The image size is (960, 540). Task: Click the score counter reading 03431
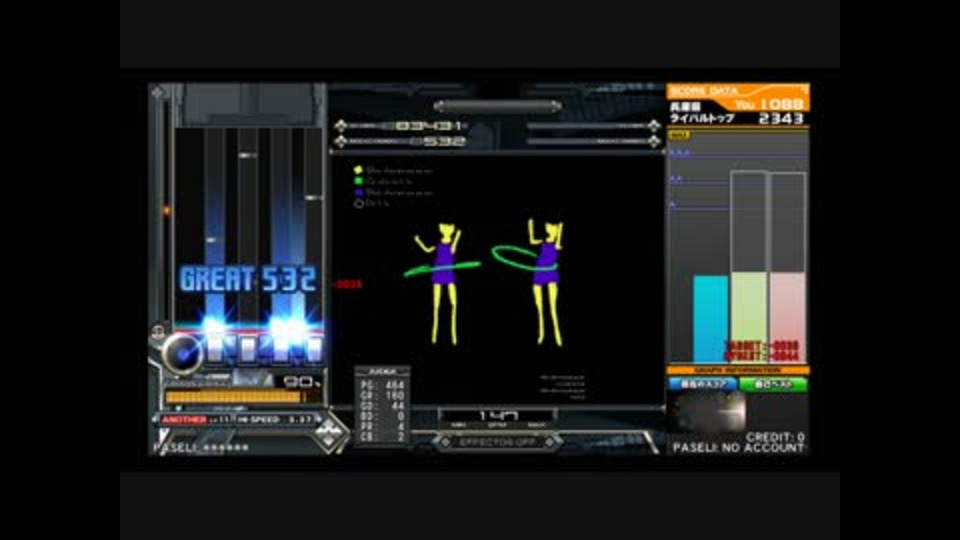429,126
